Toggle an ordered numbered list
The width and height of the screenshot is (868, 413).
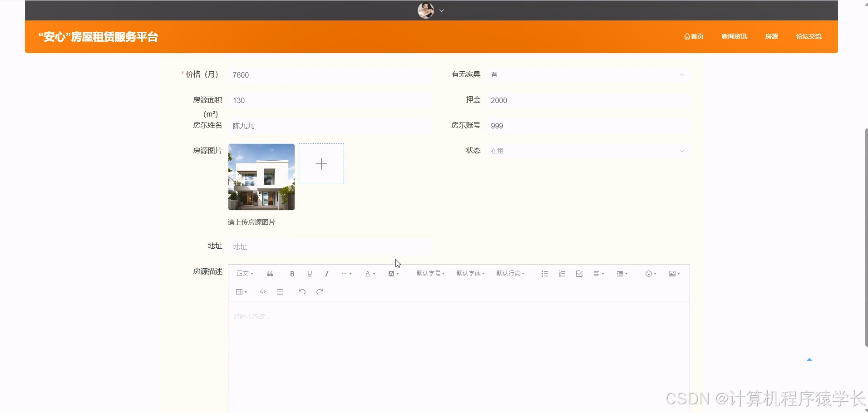pyautogui.click(x=562, y=273)
